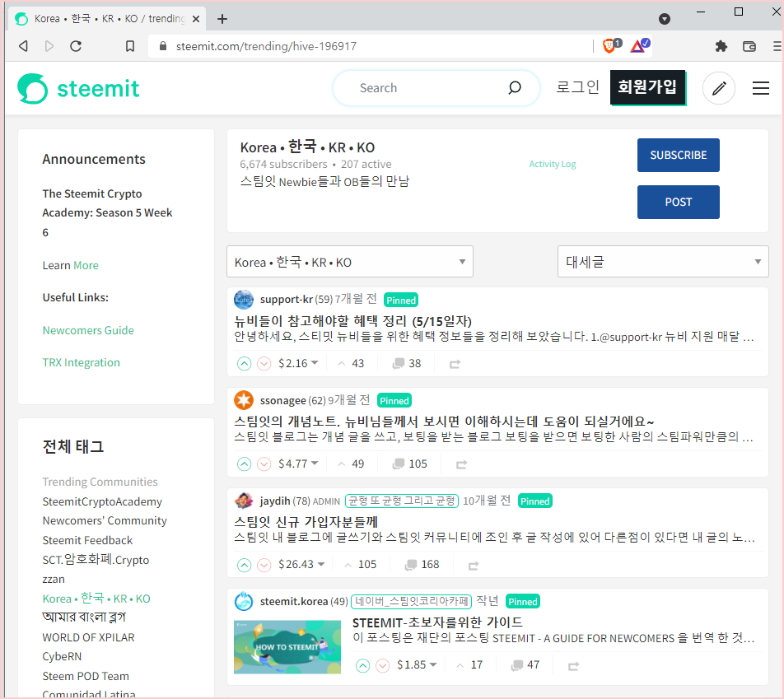
Task: Open the 대세글 sort dropdown
Action: pyautogui.click(x=662, y=262)
